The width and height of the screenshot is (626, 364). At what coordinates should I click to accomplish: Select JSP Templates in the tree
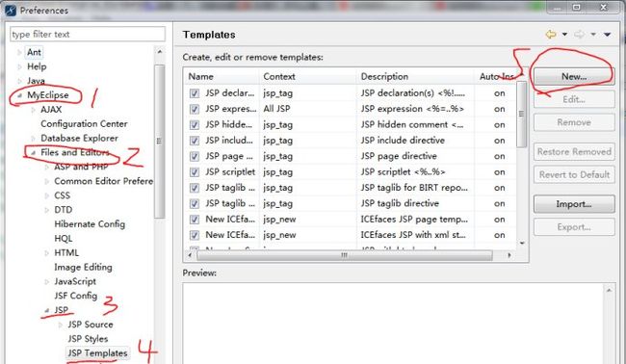[x=97, y=353]
